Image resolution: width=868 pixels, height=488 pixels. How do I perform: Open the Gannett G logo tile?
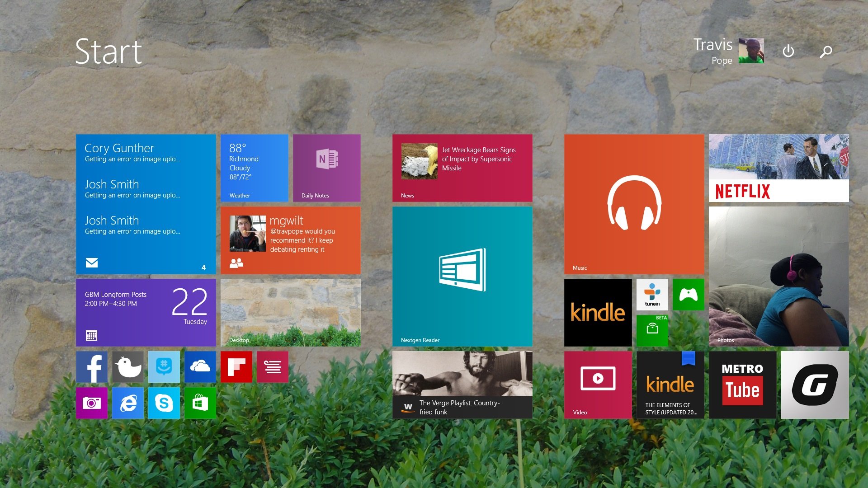[815, 385]
